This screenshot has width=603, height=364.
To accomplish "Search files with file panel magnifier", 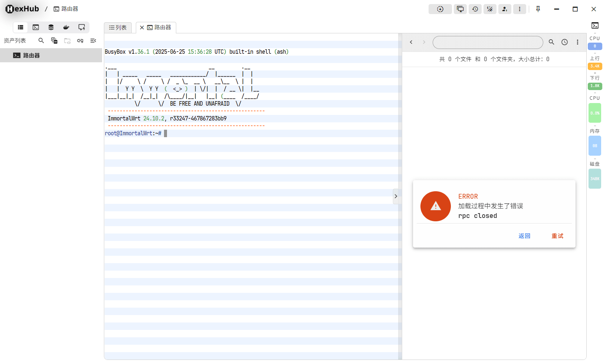I will 551,42.
